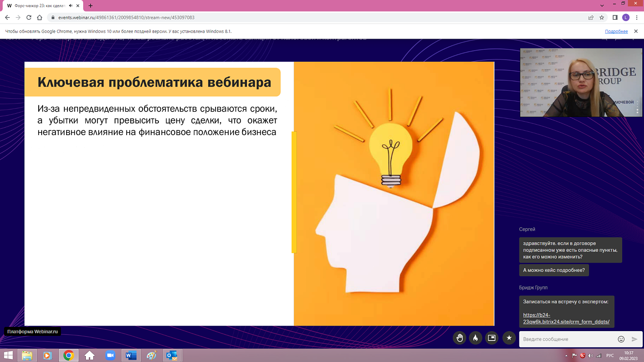Screen dimensions: 644x362
Task: Open File Explorer from taskbar
Action: (27, 355)
